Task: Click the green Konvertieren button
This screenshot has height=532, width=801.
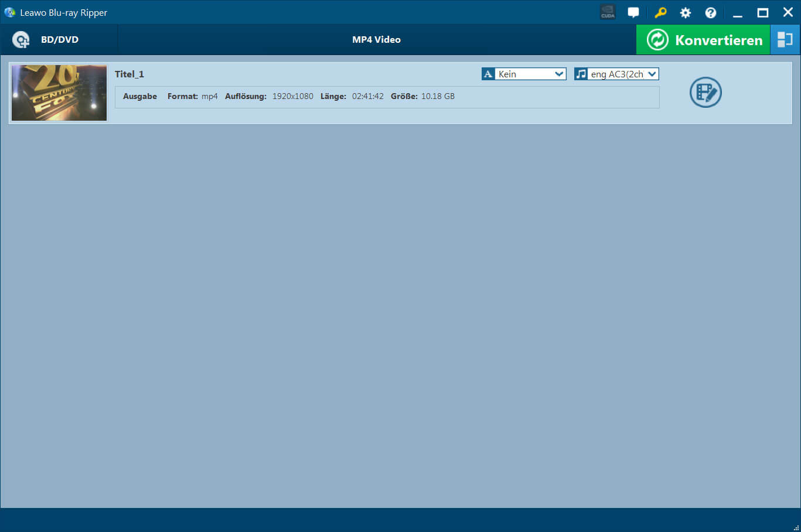Action: (x=703, y=40)
